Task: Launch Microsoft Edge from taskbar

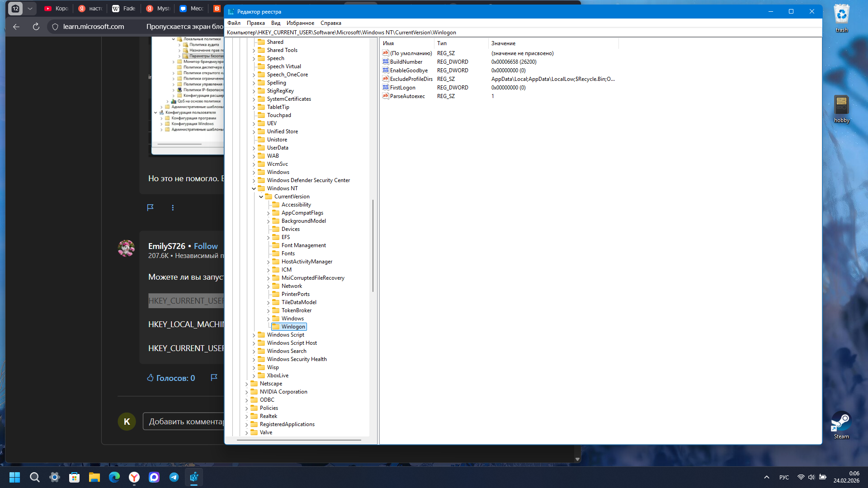Action: pos(114,477)
